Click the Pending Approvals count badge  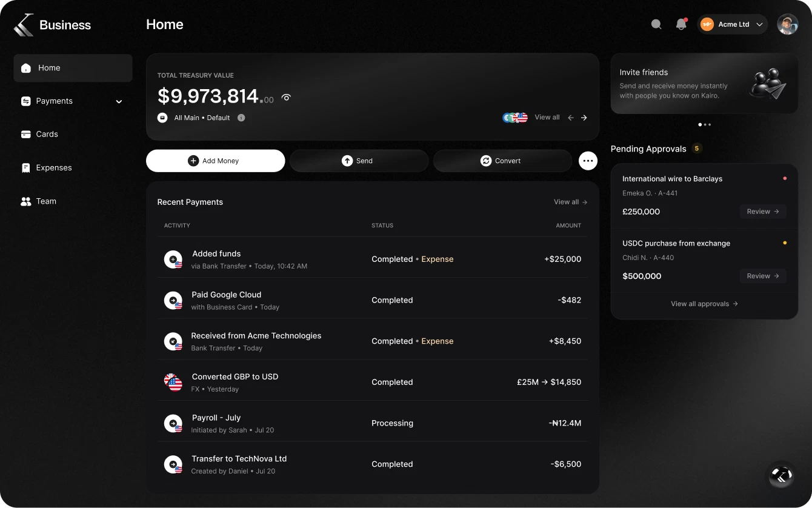tap(697, 149)
